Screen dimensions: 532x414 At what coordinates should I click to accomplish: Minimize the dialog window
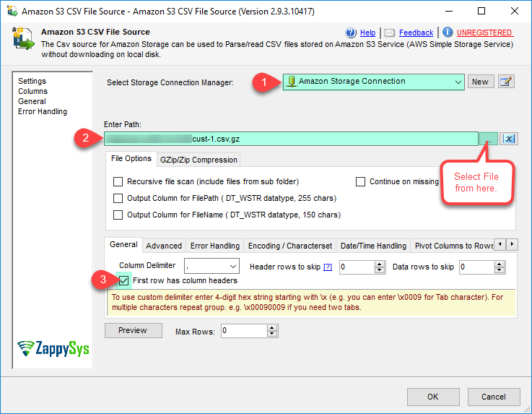point(449,11)
